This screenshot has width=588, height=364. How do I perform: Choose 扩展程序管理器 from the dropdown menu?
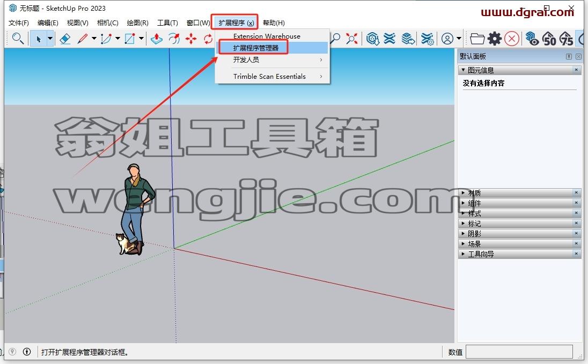pyautogui.click(x=272, y=48)
